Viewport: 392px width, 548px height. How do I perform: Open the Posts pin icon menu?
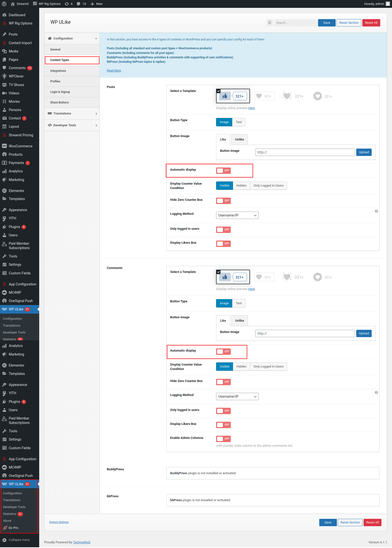[4, 34]
